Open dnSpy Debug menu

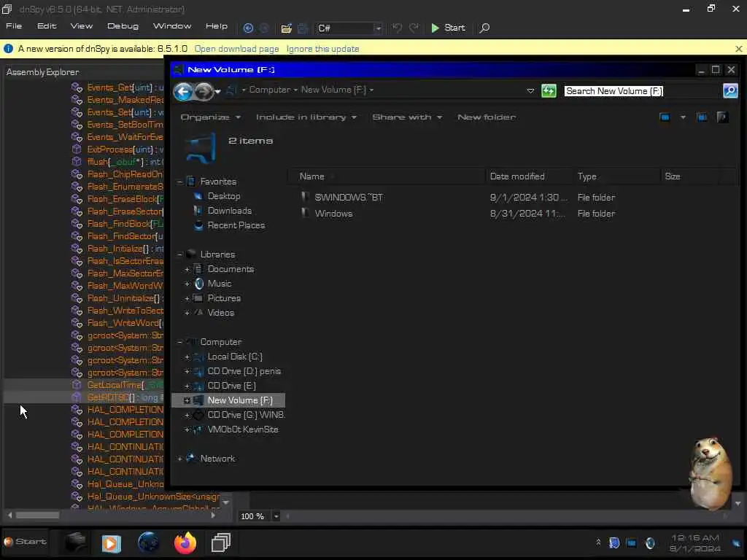pos(123,26)
